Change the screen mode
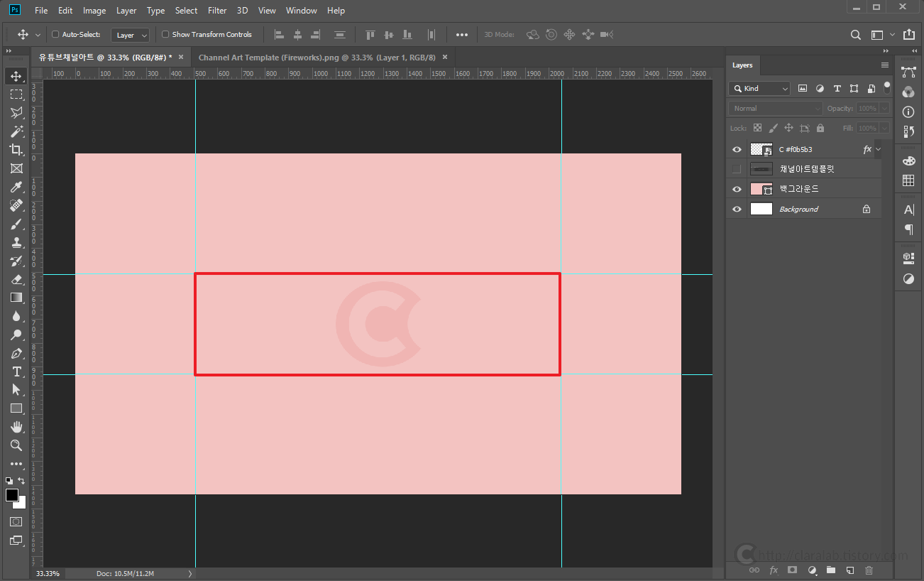The image size is (924, 581). (x=16, y=541)
